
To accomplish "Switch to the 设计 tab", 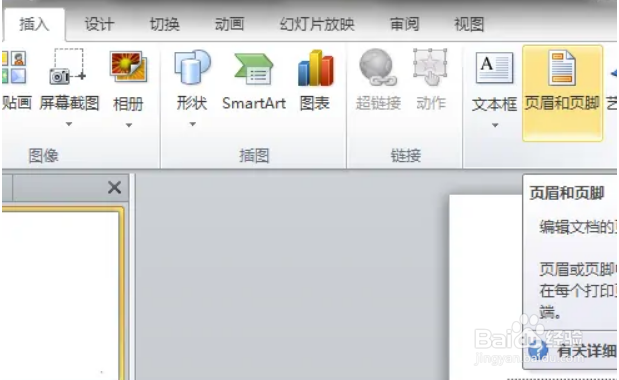I will (x=99, y=24).
